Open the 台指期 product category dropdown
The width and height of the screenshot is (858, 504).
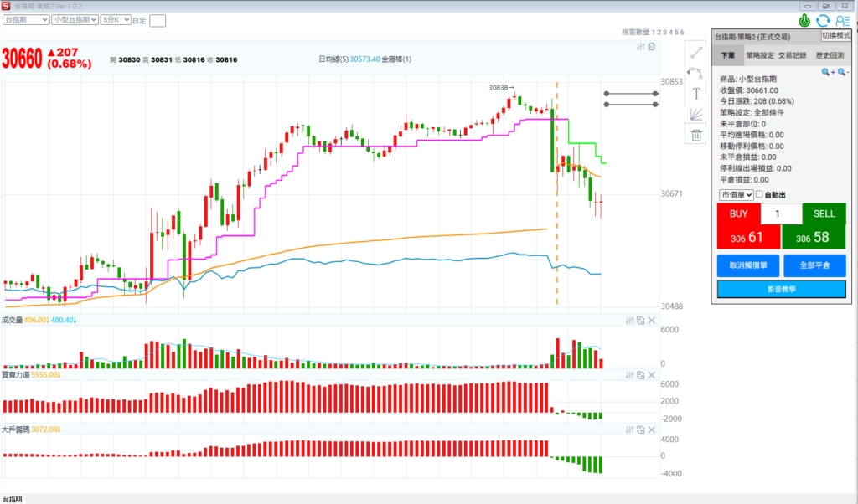[x=24, y=19]
